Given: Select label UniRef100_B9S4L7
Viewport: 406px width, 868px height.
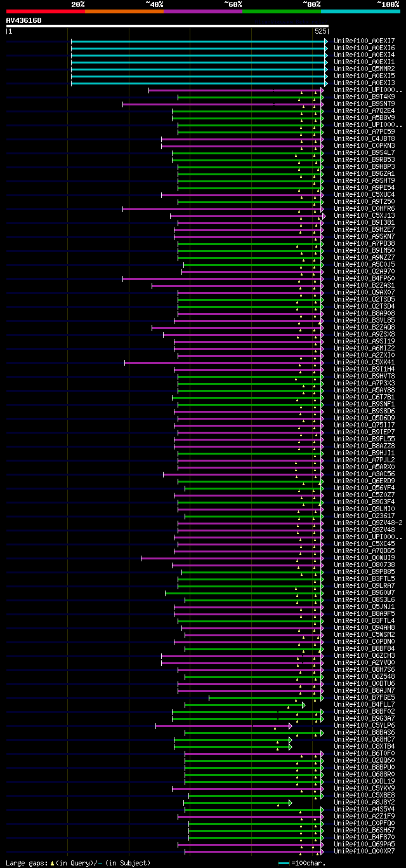Looking at the screenshot, I should (364, 152).
